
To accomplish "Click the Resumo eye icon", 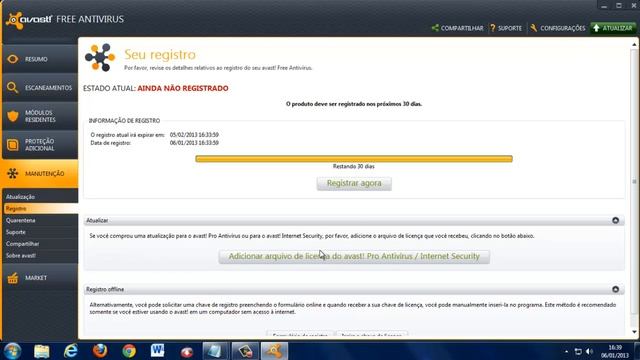I will pos(13,59).
